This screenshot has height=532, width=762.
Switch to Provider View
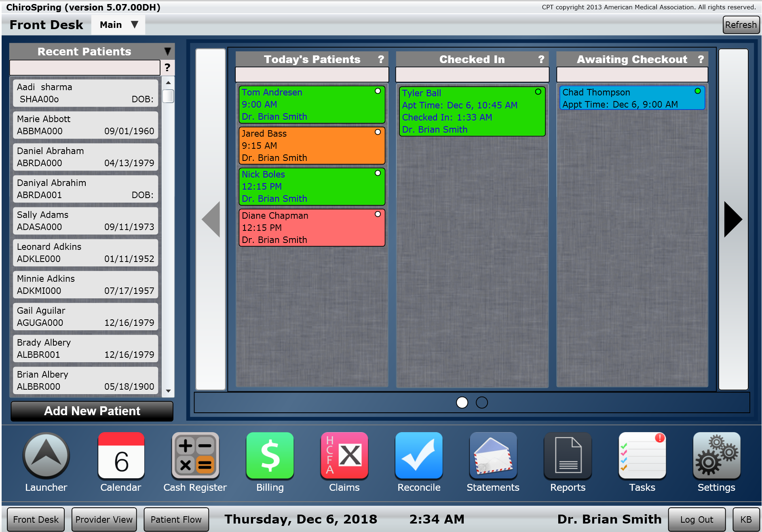click(x=103, y=519)
